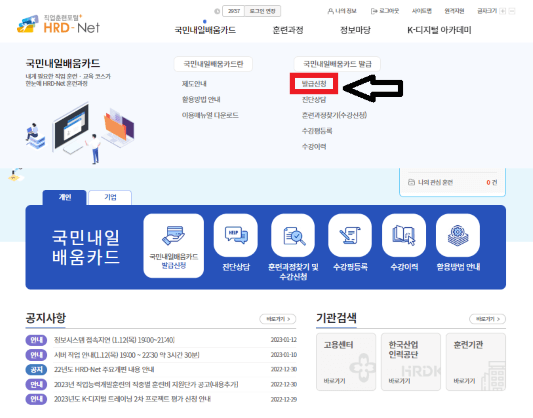Increase font size with plus icon
This screenshot has height=418, width=533.
pos(503,11)
